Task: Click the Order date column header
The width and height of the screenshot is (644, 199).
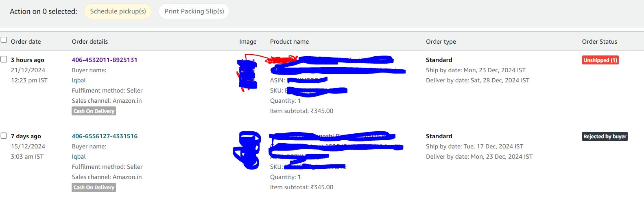Action: [26, 42]
